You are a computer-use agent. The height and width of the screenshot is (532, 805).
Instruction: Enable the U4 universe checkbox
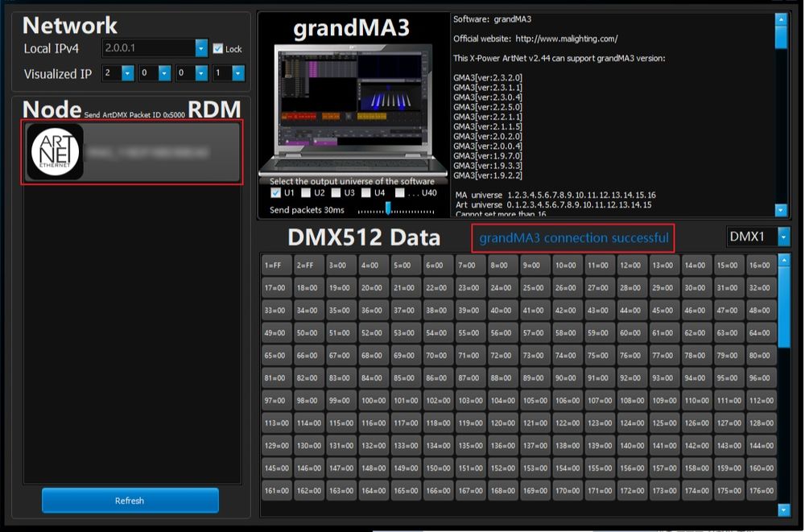(x=366, y=192)
